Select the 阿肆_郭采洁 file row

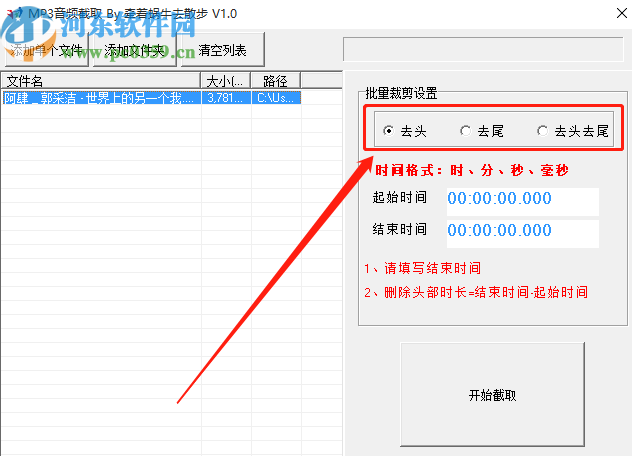(152, 98)
